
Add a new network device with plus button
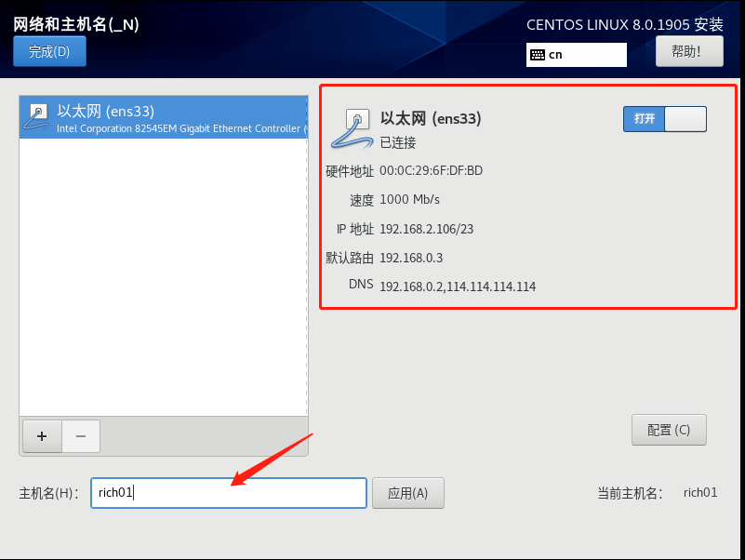point(42,436)
